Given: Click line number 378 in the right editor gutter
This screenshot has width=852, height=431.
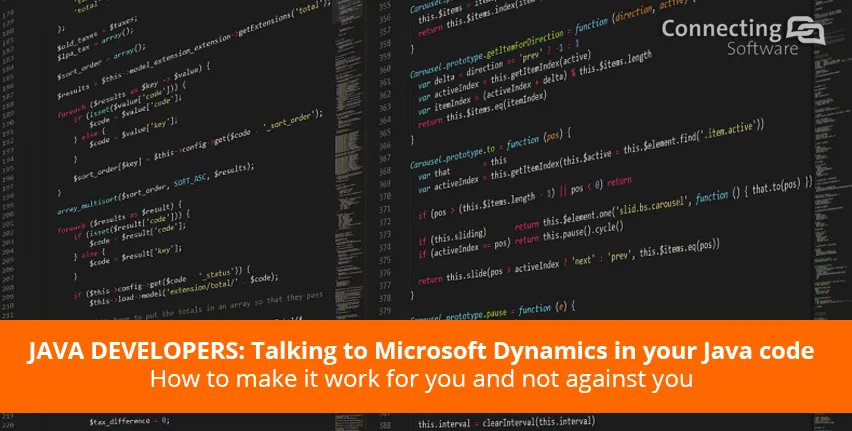Looking at the screenshot, I should (385, 298).
